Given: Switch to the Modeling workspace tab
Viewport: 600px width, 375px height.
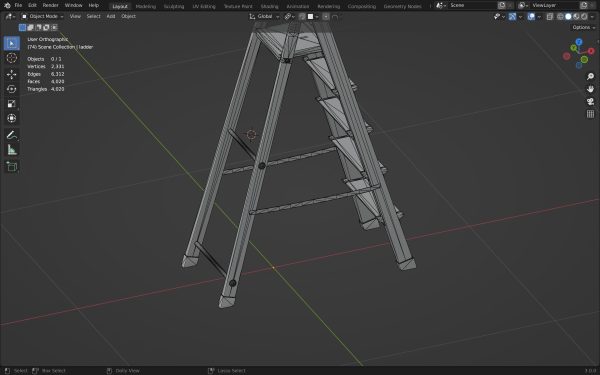Looking at the screenshot, I should [146, 6].
